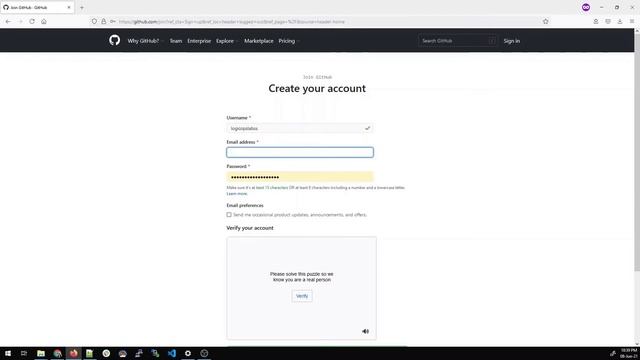
Task: Open the purple Firefox extension icon
Action: point(586,7)
